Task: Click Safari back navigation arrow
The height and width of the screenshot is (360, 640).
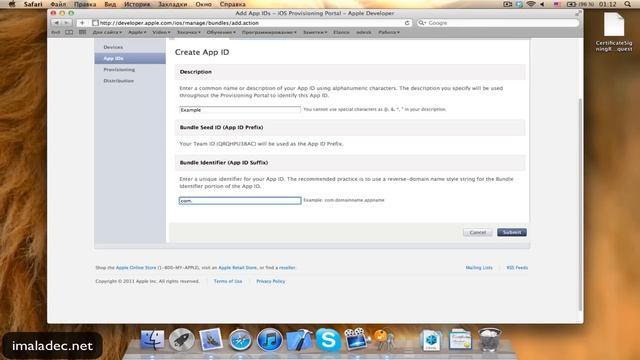Action: click(57, 23)
